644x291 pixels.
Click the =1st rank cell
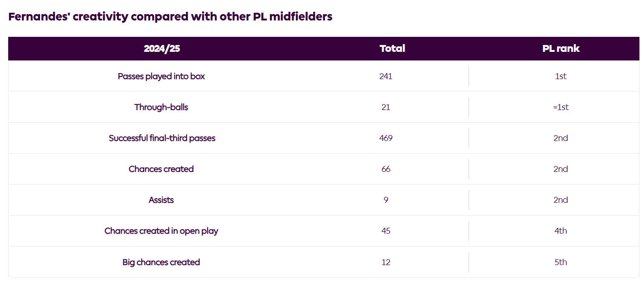coord(561,107)
